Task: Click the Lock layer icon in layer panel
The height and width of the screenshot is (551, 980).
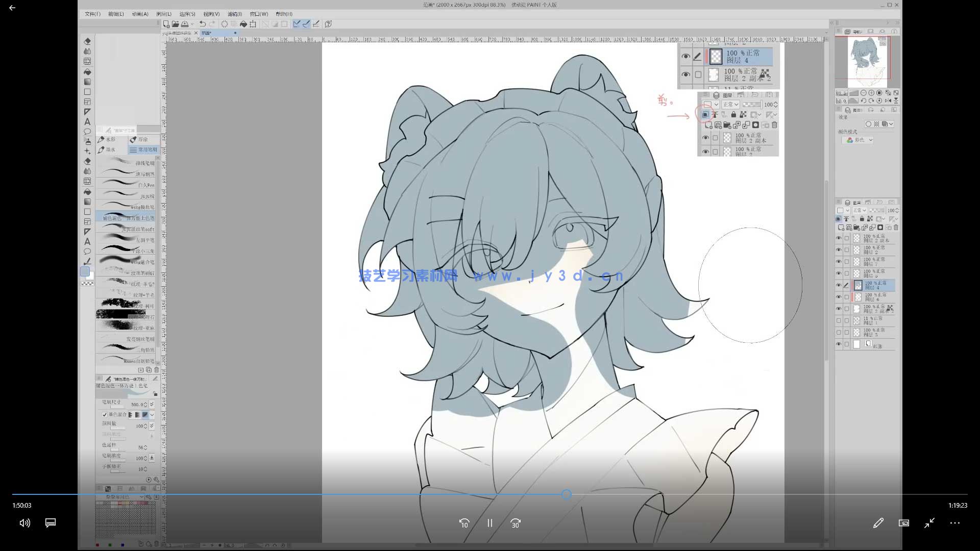Action: pos(862,219)
